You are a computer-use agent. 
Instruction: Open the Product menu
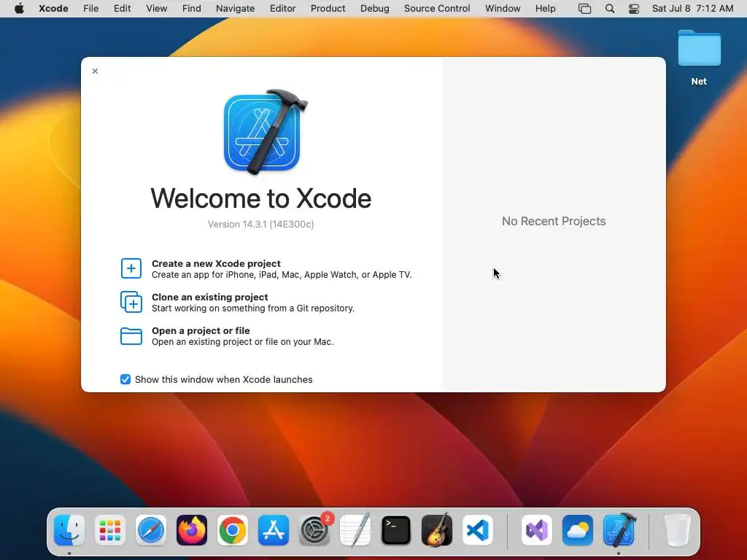point(328,9)
